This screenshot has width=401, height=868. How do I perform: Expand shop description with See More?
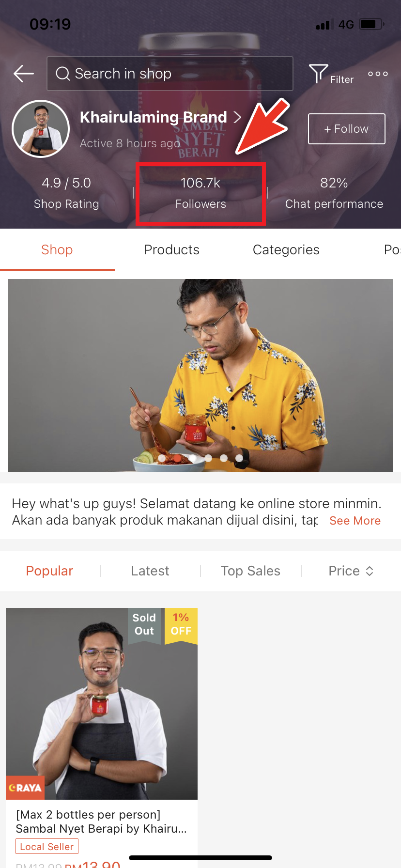coord(355,521)
